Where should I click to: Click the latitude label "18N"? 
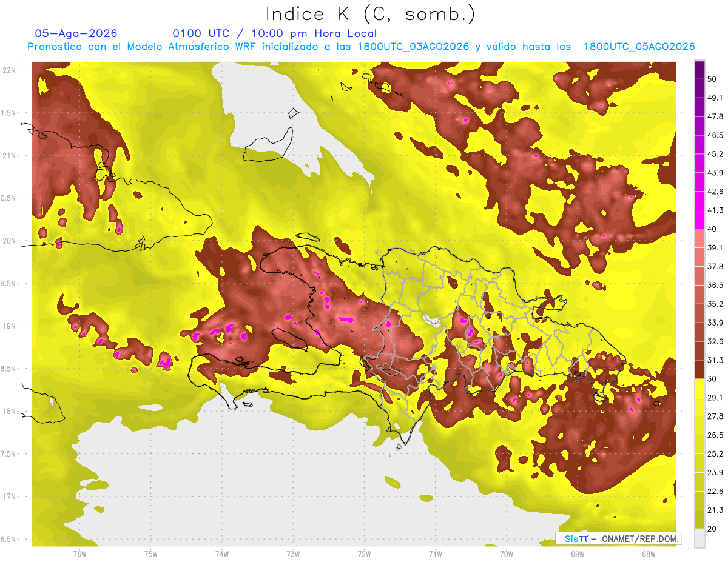click(9, 411)
